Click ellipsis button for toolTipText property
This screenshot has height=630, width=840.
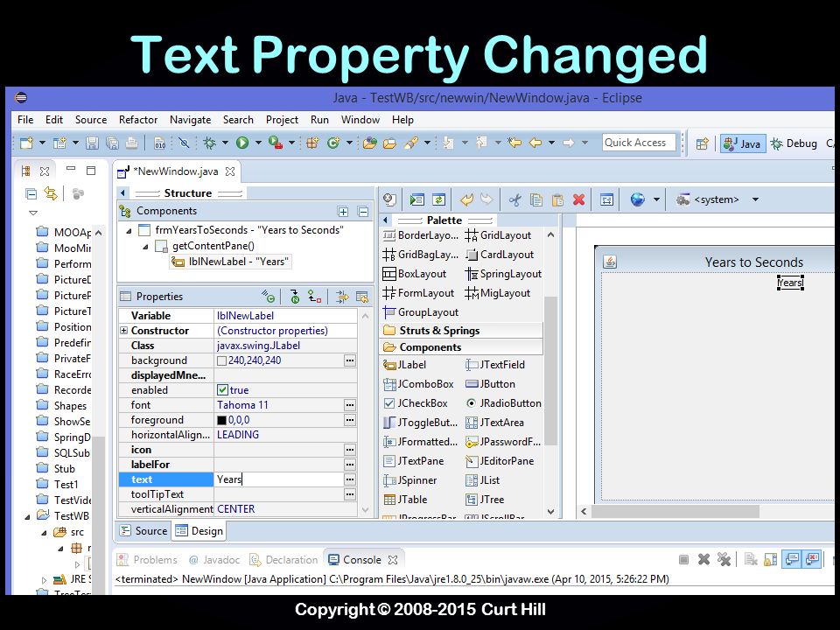[x=350, y=494]
